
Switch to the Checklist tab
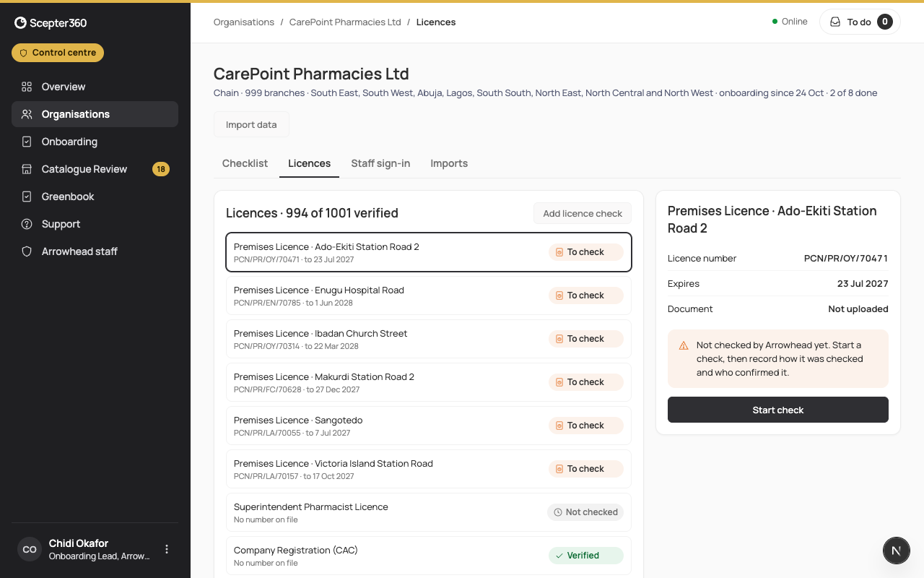point(245,163)
